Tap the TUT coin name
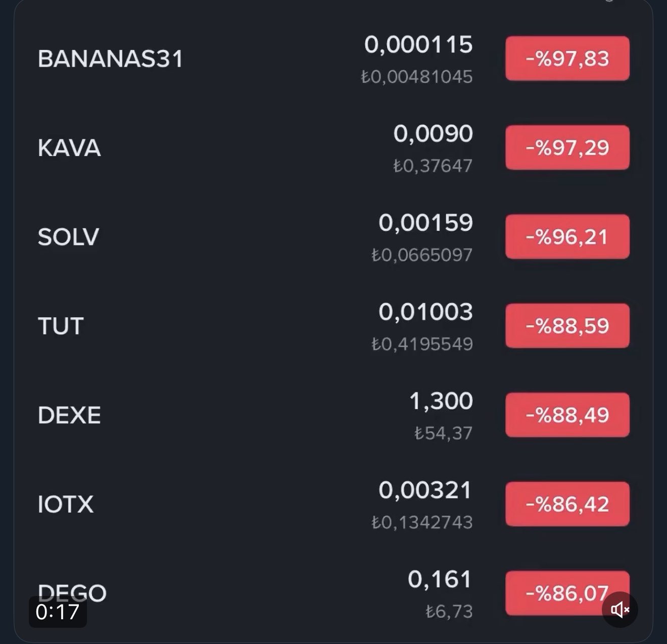The image size is (667, 644). [x=61, y=326]
